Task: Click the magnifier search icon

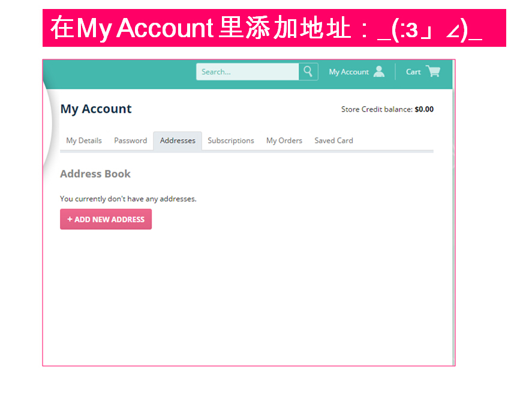Action: 308,71
